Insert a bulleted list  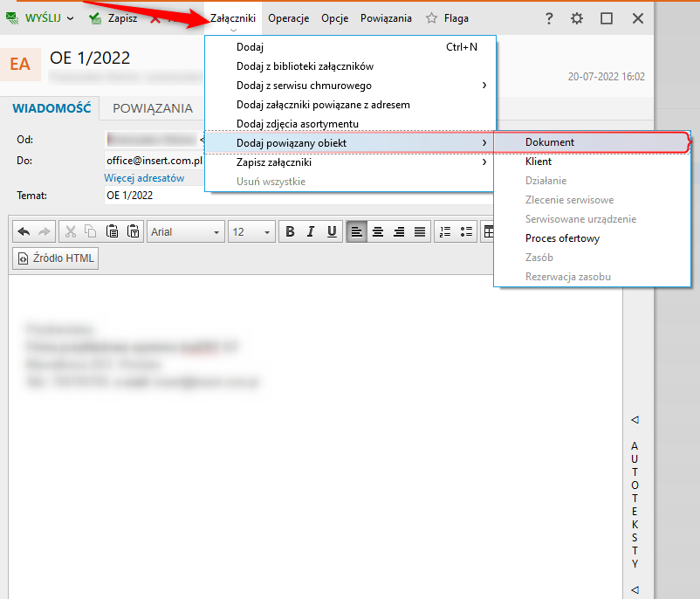pyautogui.click(x=466, y=231)
